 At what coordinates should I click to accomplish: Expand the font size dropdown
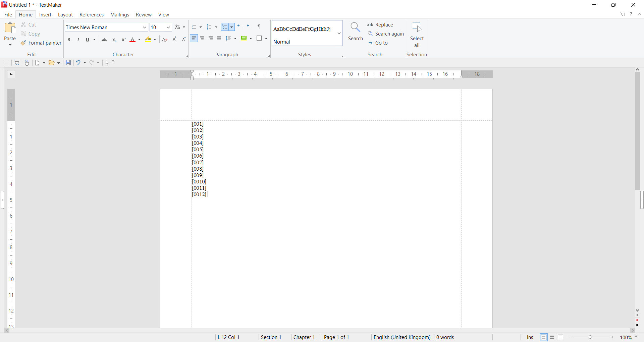click(x=168, y=27)
